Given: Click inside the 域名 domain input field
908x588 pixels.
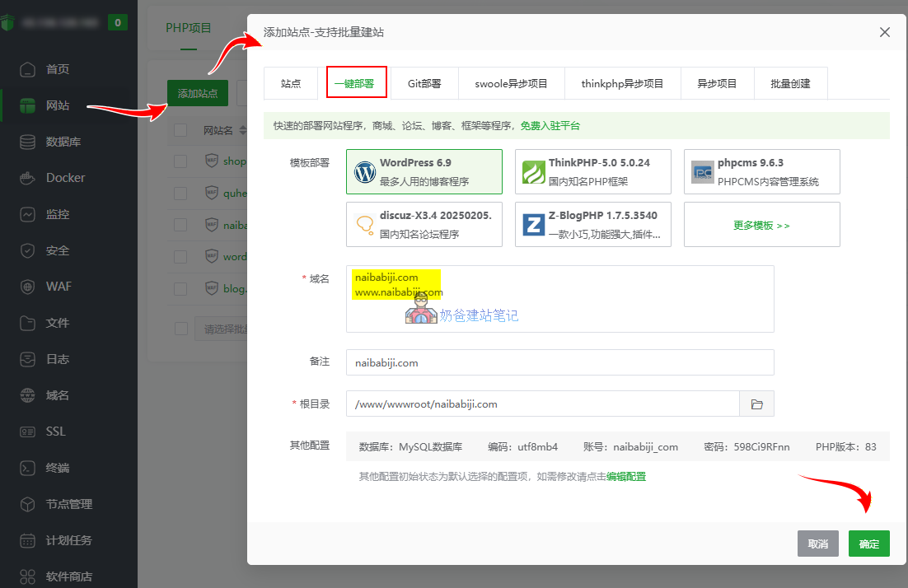Looking at the screenshot, I should point(560,301).
